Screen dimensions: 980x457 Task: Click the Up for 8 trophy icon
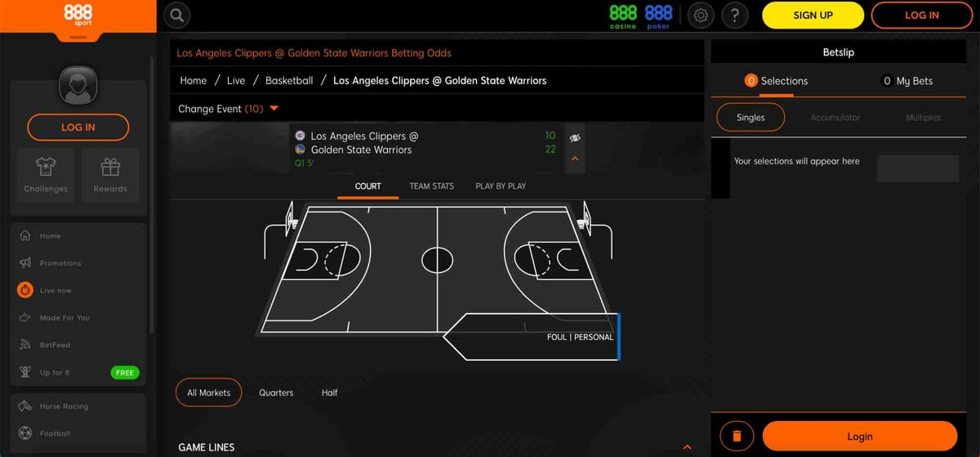tap(24, 372)
